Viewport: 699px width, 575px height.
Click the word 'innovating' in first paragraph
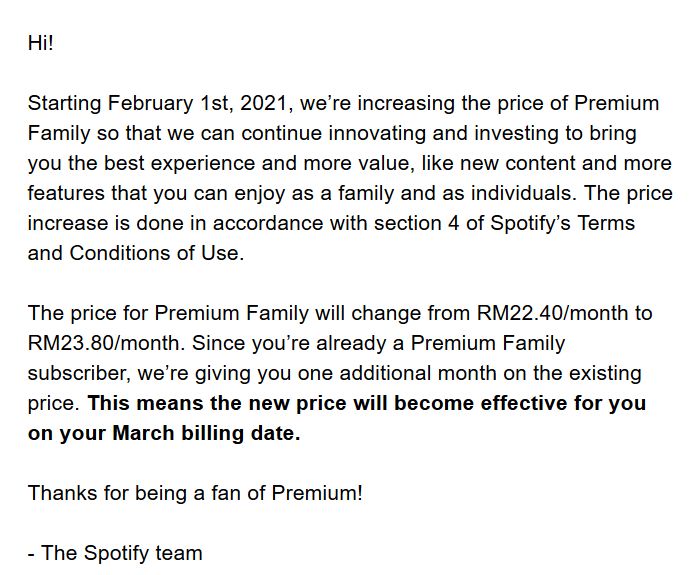377,133
